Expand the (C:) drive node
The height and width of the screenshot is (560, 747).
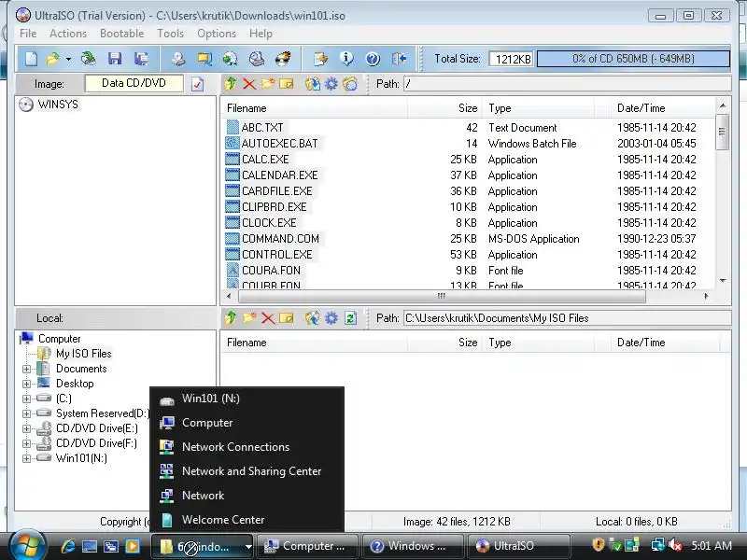[x=27, y=399]
